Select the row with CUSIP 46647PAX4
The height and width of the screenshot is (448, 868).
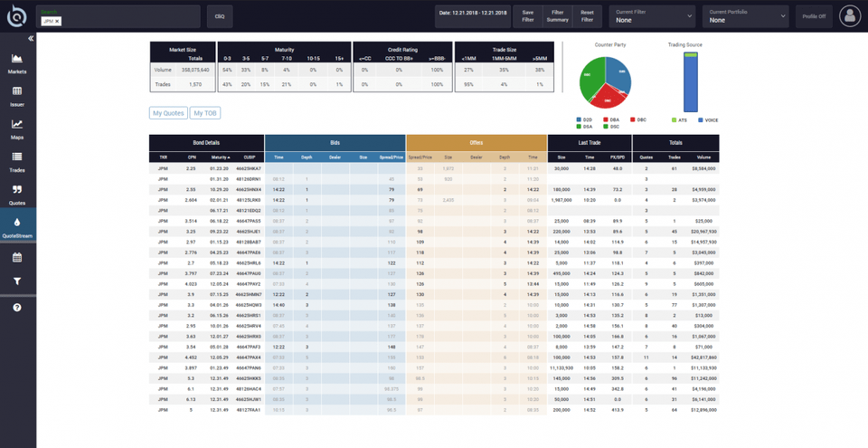coord(434,357)
